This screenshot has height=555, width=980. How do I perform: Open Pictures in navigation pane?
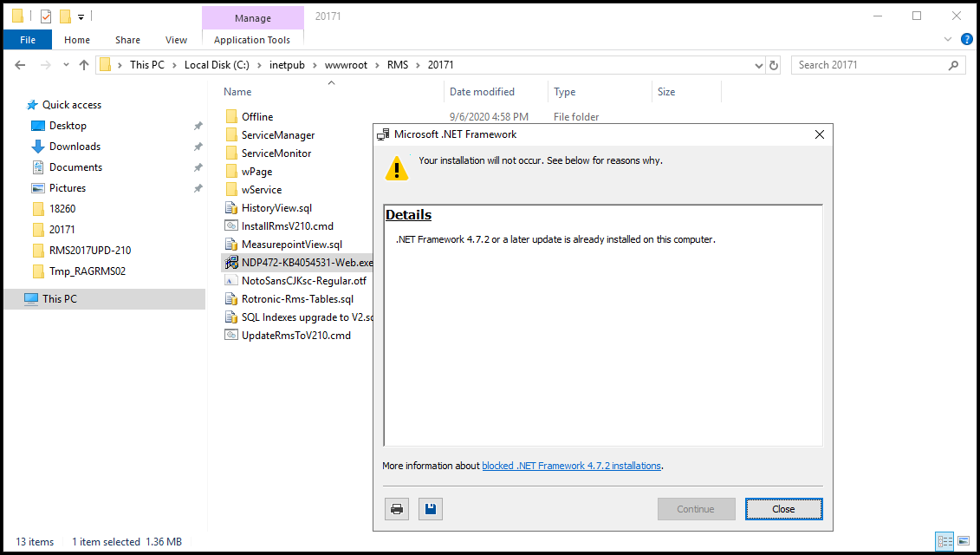[x=68, y=187]
